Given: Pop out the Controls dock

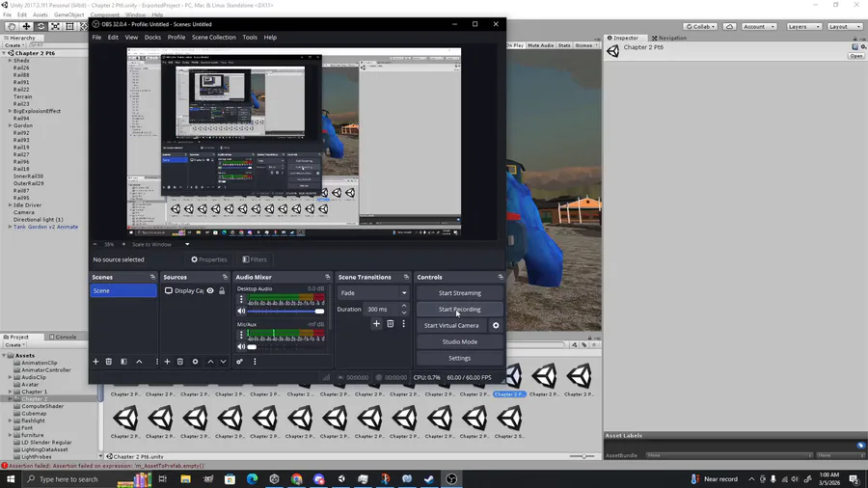Looking at the screenshot, I should [x=501, y=277].
